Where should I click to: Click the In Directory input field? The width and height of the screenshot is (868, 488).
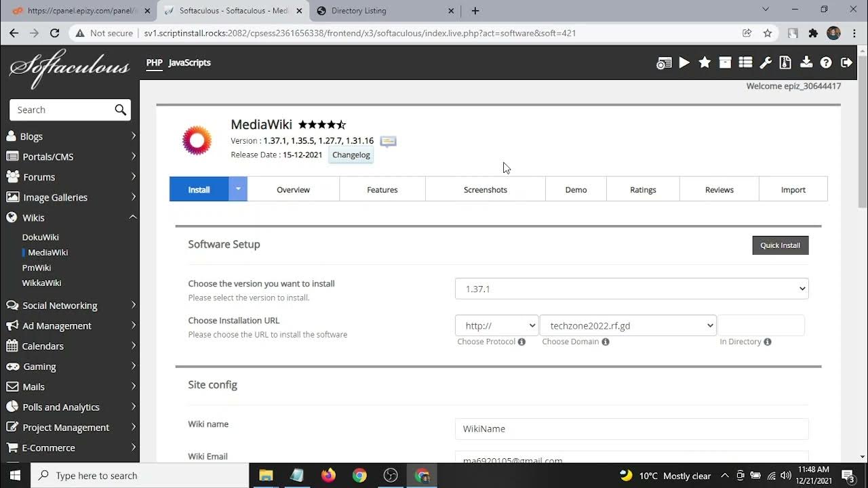762,325
